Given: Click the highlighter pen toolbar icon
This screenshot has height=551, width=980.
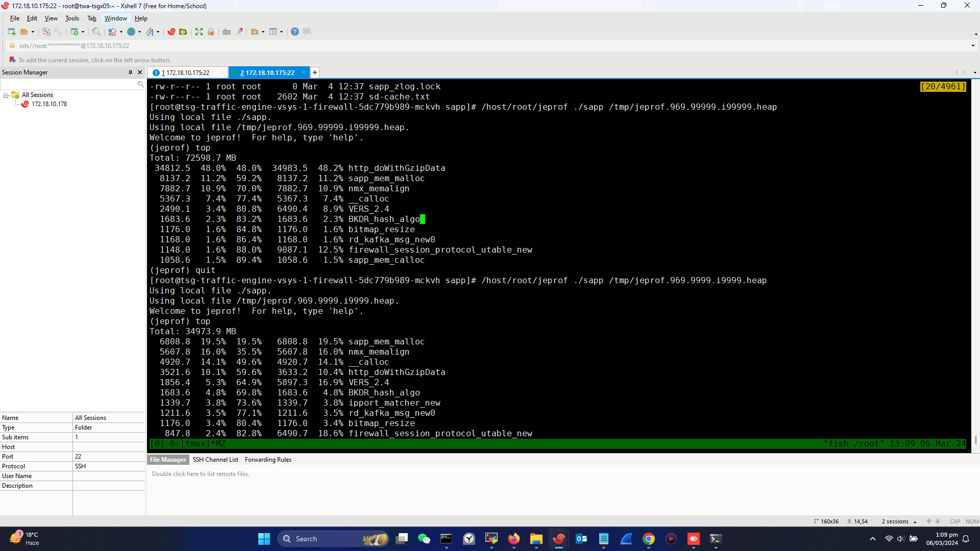Looking at the screenshot, I should pyautogui.click(x=239, y=32).
